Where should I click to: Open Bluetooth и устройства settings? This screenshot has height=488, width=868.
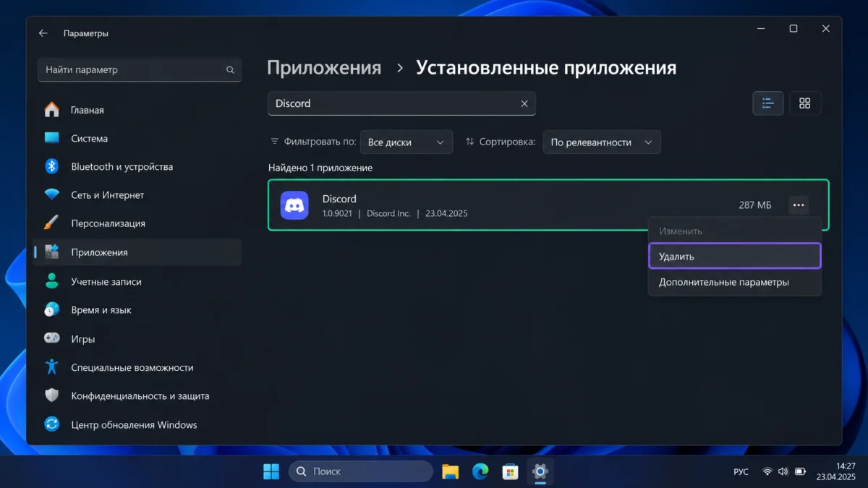(x=137, y=166)
